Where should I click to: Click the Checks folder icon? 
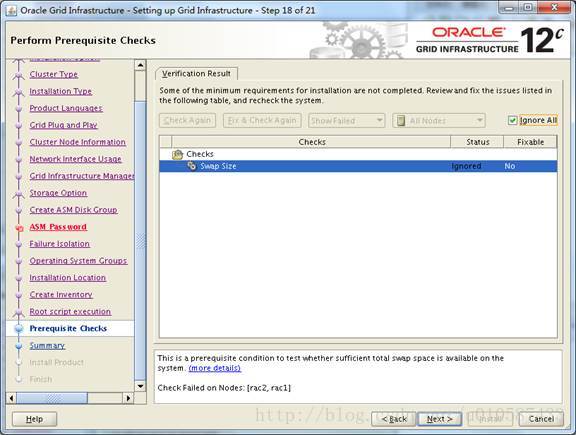[x=177, y=154]
